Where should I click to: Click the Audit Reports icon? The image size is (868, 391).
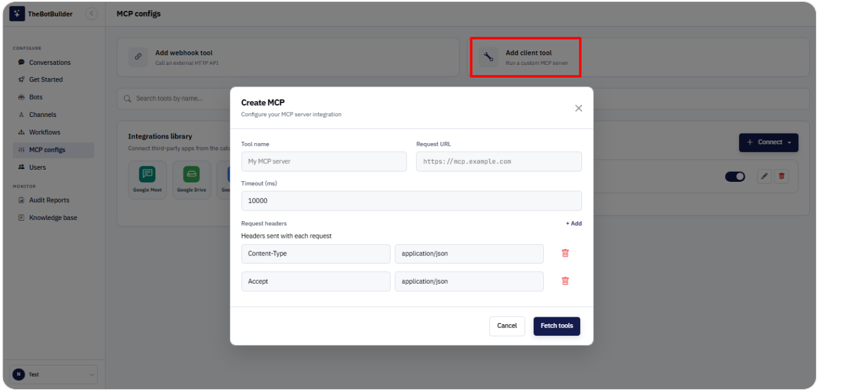pyautogui.click(x=22, y=200)
